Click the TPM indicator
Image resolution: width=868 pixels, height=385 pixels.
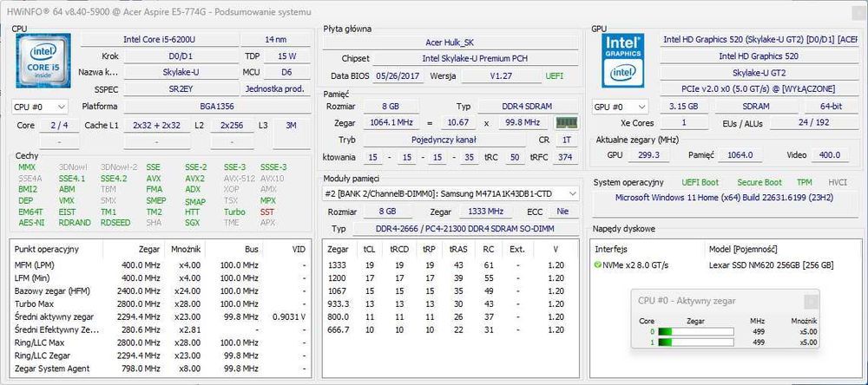coord(805,182)
